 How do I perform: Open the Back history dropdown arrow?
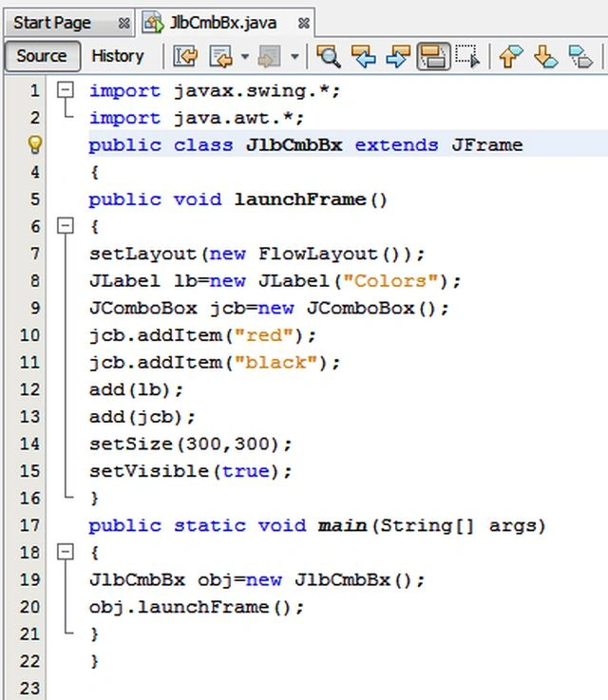click(245, 57)
